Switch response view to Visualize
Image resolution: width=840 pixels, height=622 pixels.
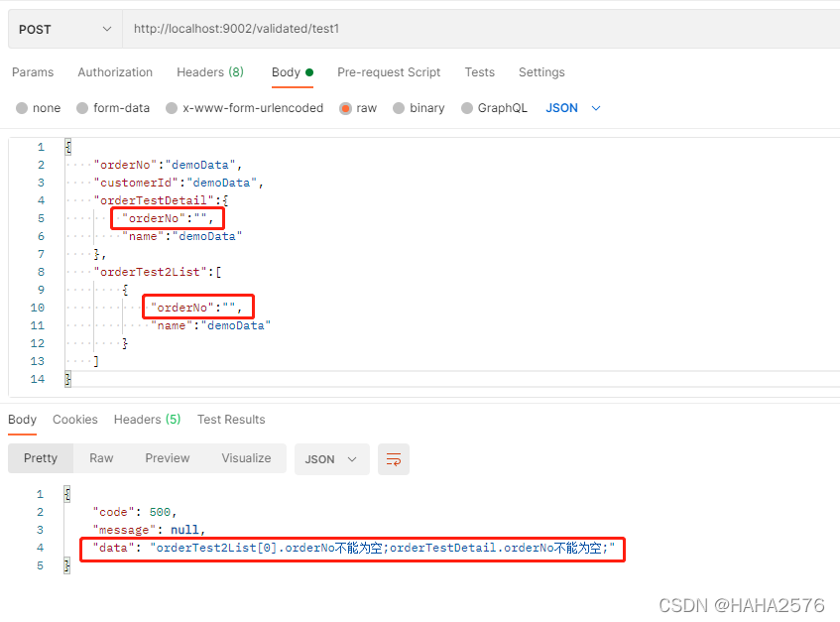click(x=246, y=458)
